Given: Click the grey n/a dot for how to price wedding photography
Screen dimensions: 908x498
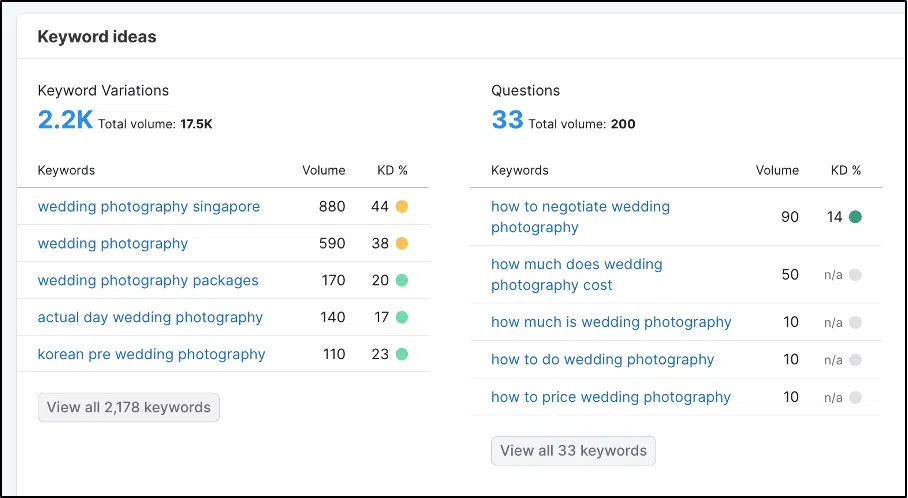Looking at the screenshot, I should point(855,397).
